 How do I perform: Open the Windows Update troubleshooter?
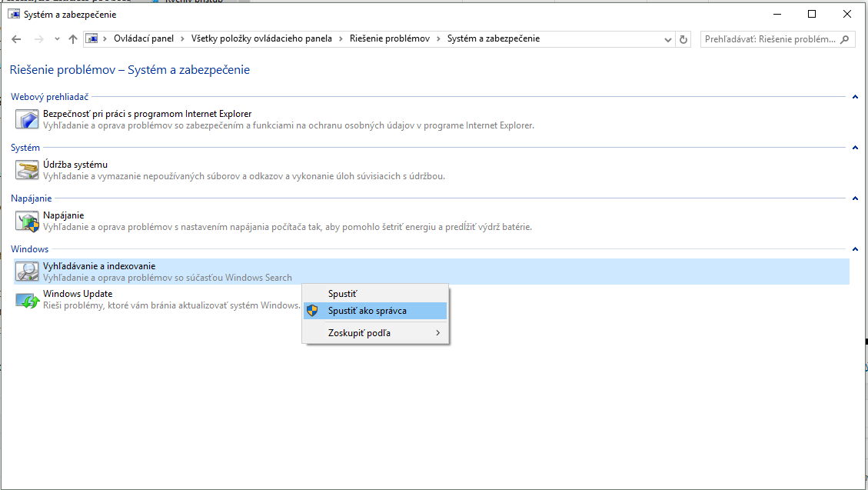click(x=78, y=293)
